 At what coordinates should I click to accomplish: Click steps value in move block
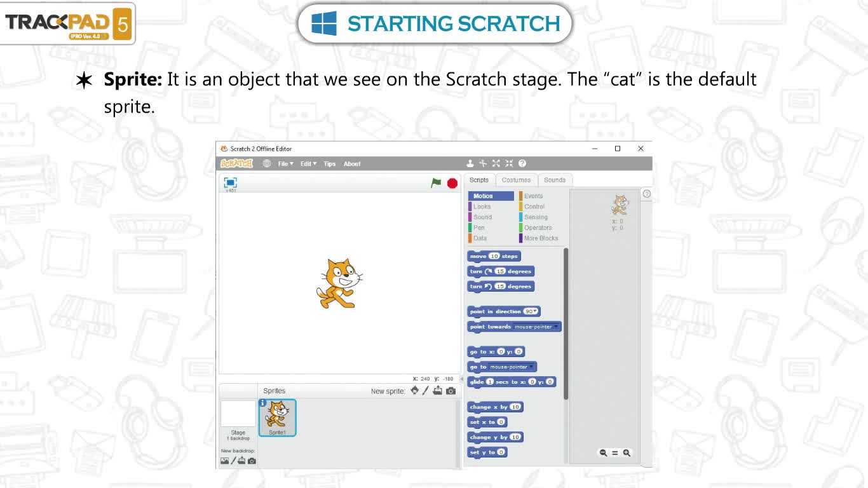click(494, 256)
